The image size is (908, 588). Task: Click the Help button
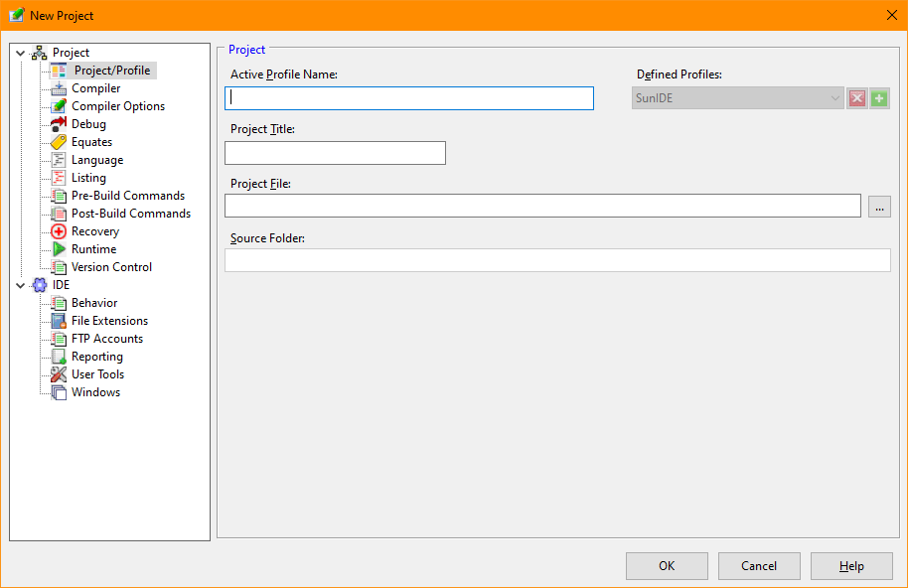click(851, 566)
